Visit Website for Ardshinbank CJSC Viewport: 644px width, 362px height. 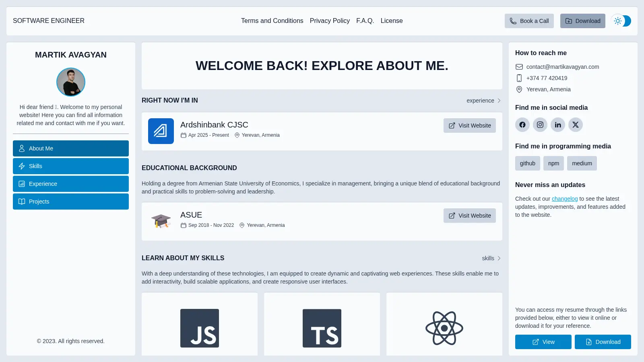coord(470,125)
